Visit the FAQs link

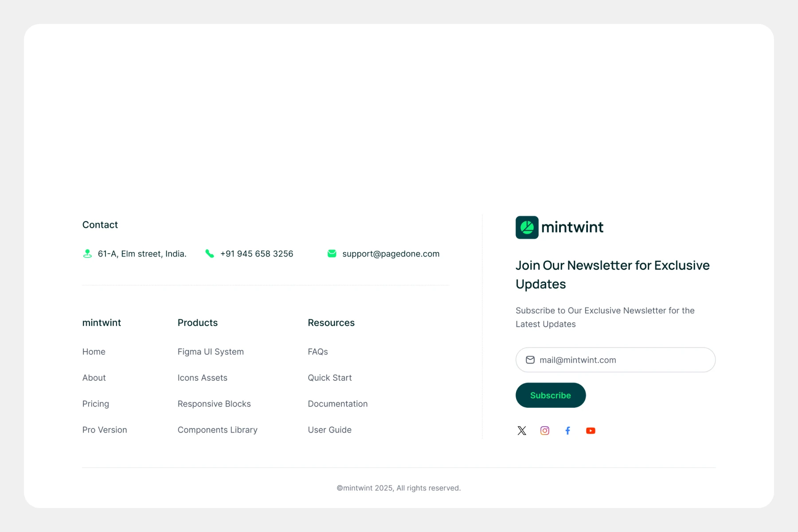point(317,352)
